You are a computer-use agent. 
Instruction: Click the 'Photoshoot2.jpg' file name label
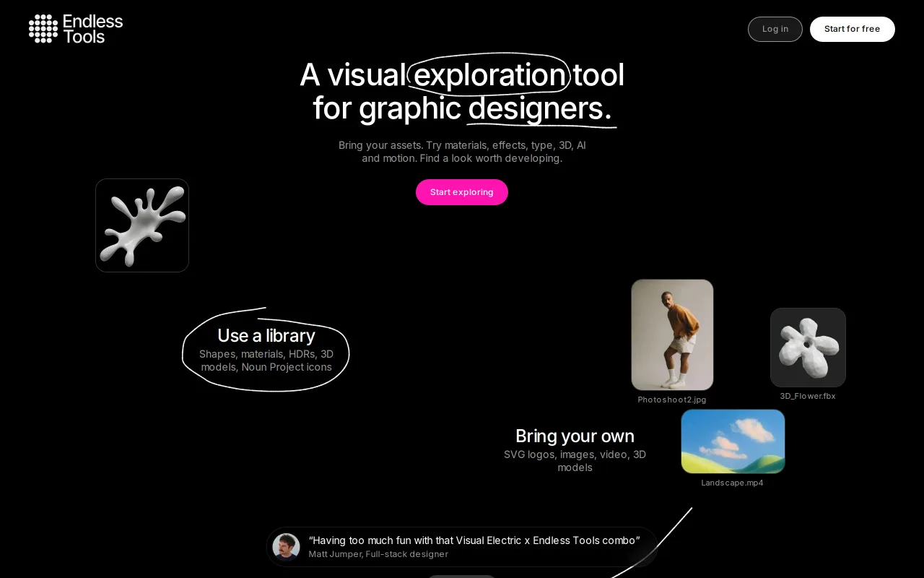click(x=672, y=400)
